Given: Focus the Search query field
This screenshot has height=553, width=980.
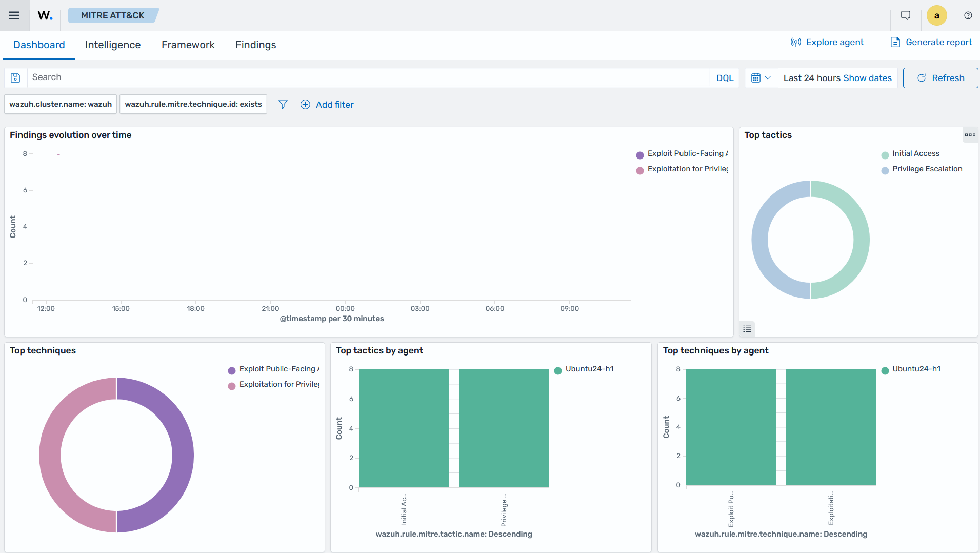Looking at the screenshot, I should tap(368, 77).
